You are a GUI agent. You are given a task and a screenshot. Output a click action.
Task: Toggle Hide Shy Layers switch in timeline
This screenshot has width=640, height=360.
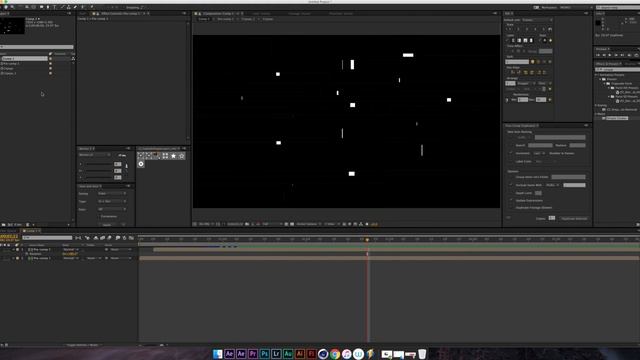pos(96,238)
